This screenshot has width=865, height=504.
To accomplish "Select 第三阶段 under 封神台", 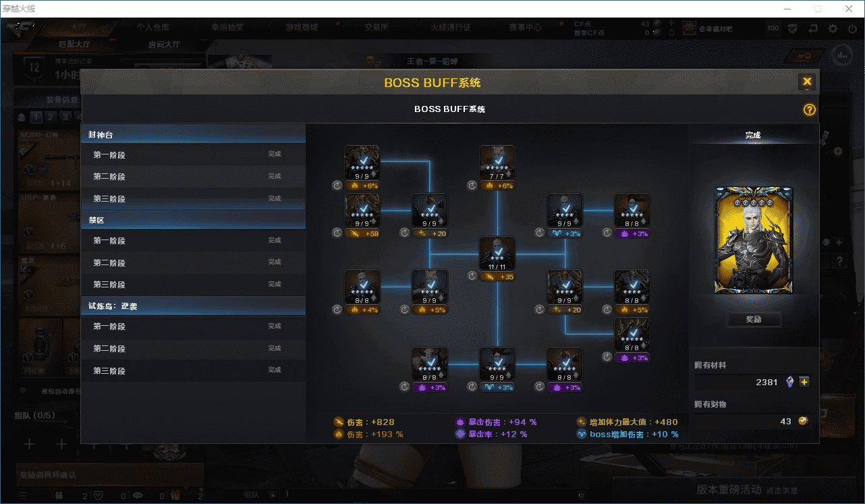I will [194, 199].
